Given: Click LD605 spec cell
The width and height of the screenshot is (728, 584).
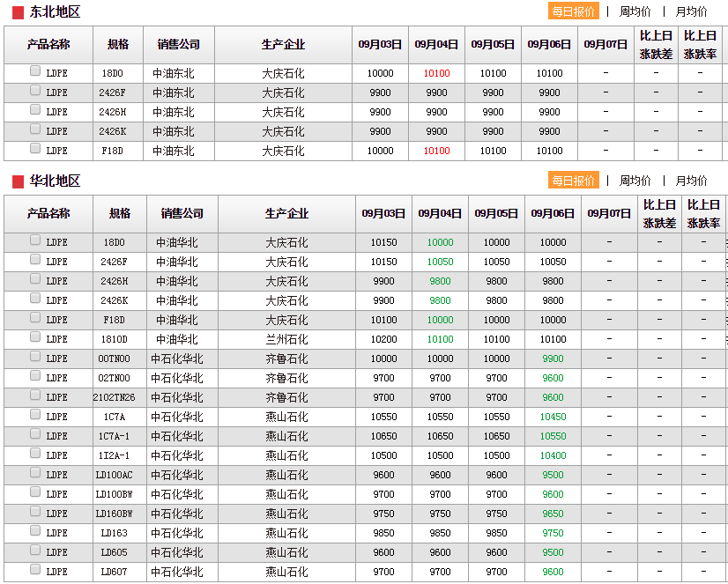Looking at the screenshot, I should [114, 552].
